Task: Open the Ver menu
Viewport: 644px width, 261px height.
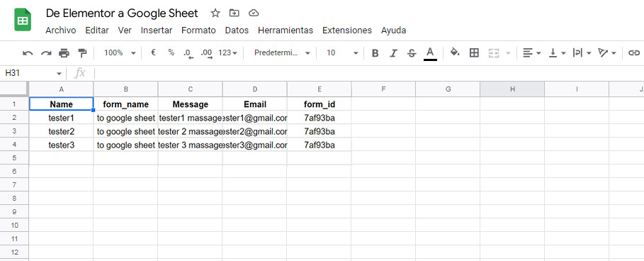Action: tap(125, 30)
